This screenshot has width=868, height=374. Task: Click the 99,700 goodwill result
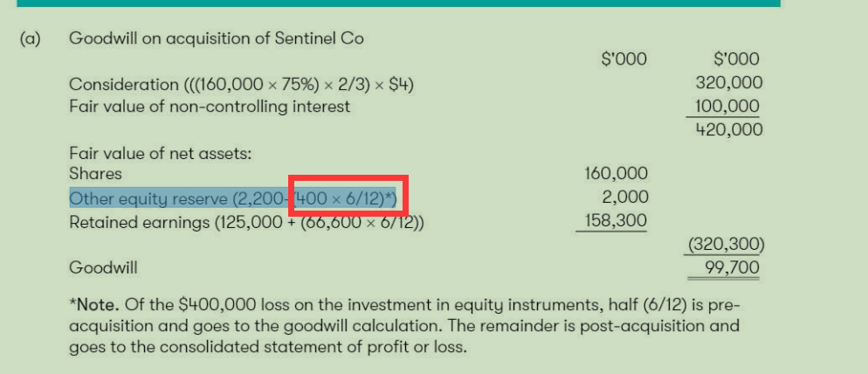[732, 268]
